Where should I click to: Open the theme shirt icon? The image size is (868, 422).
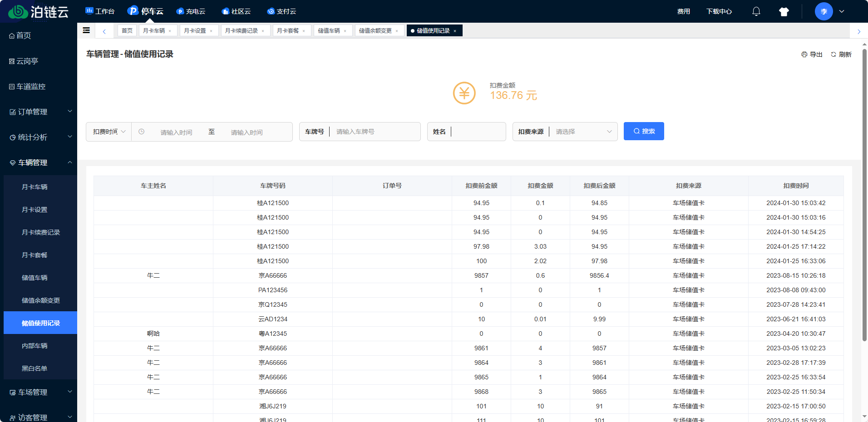(784, 12)
